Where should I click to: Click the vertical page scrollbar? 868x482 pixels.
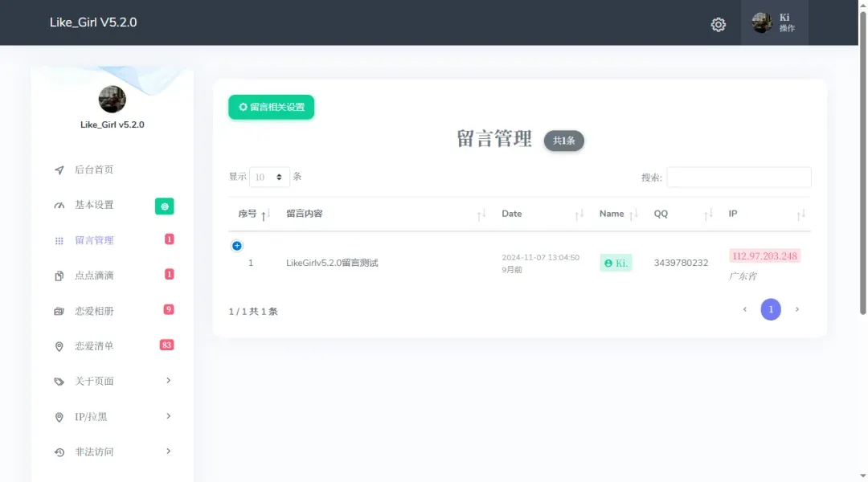[x=862, y=164]
